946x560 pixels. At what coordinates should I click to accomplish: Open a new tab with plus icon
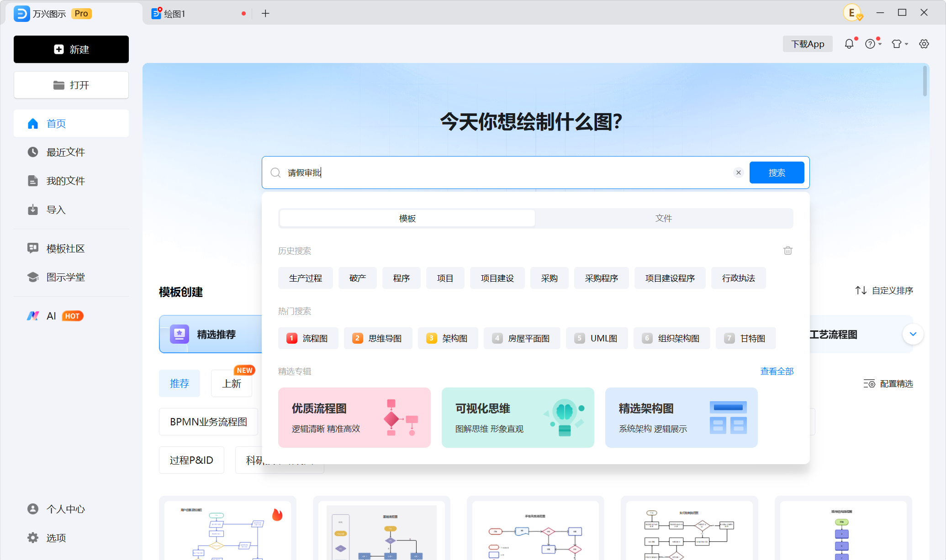[x=265, y=14]
